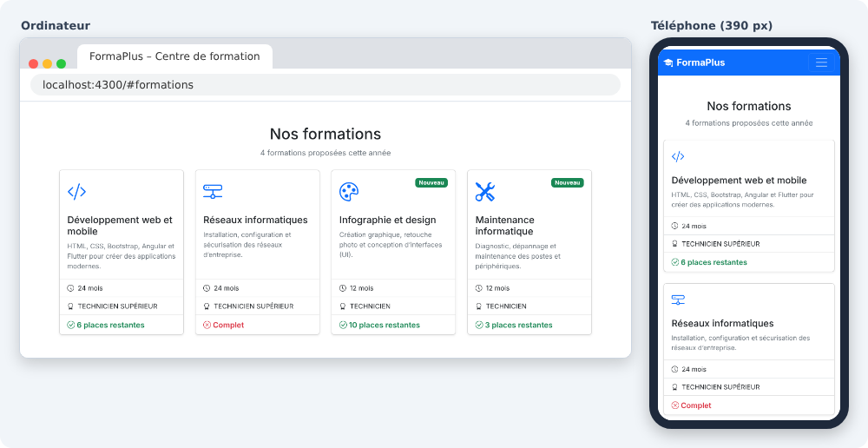Viewport: 868px width, 448px height.
Task: Click the green maximize window button
Action: (61, 63)
